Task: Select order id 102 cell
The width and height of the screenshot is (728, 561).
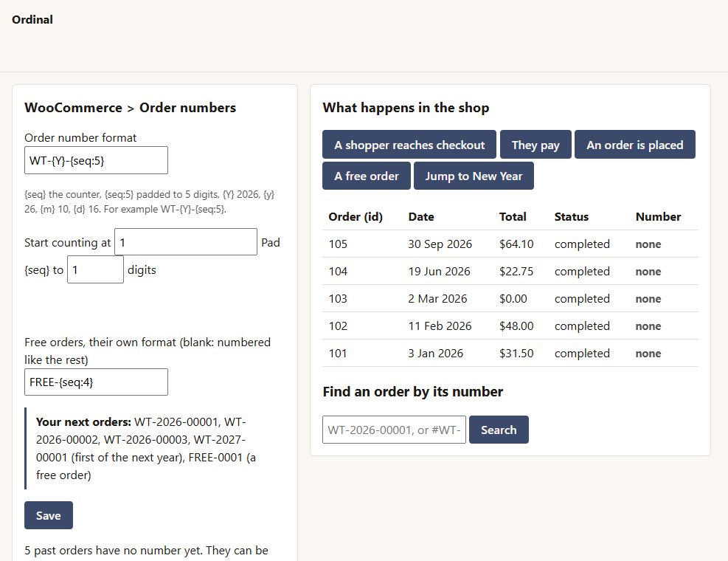Action: (x=338, y=326)
